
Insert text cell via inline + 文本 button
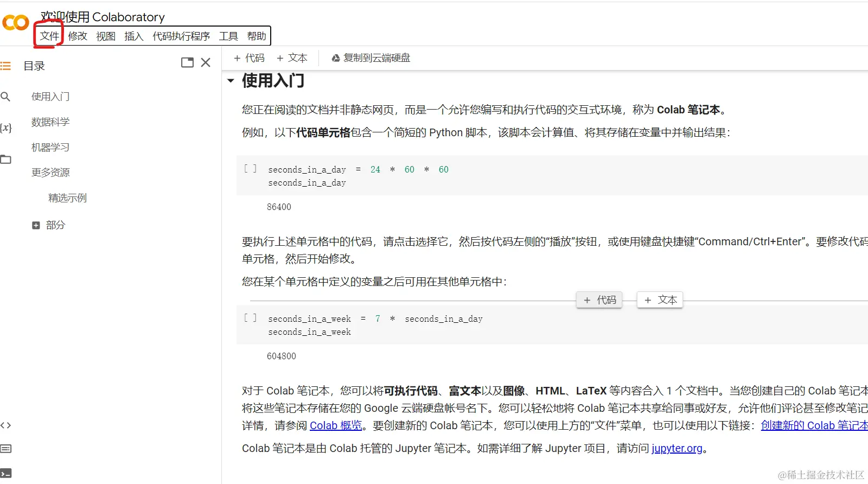click(660, 300)
